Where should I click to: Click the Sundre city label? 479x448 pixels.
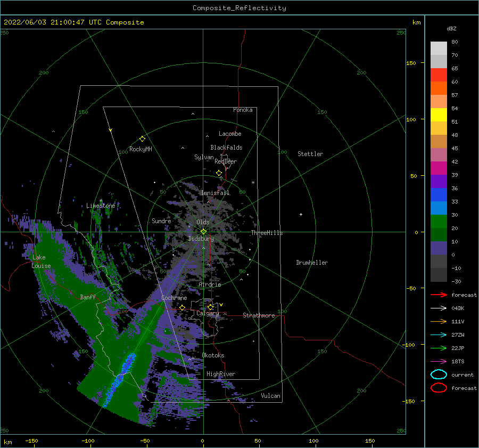point(161,221)
